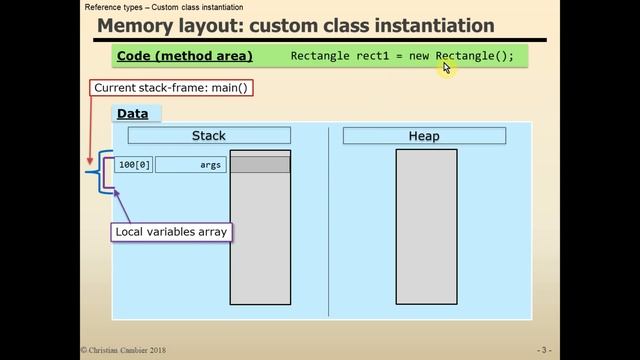The height and width of the screenshot is (360, 640).
Task: Click the slide number '- 3 -'
Action: [544, 350]
